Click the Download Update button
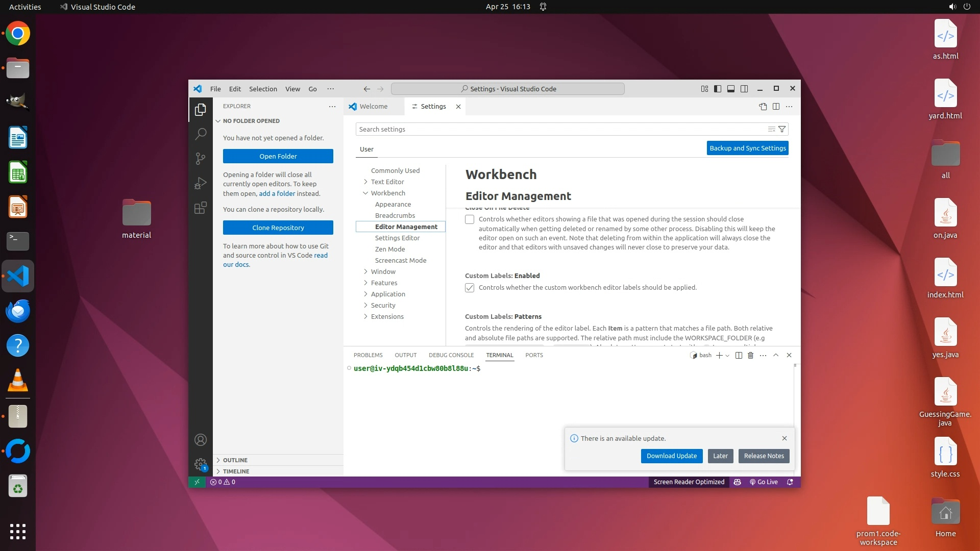This screenshot has width=980, height=551. [671, 456]
